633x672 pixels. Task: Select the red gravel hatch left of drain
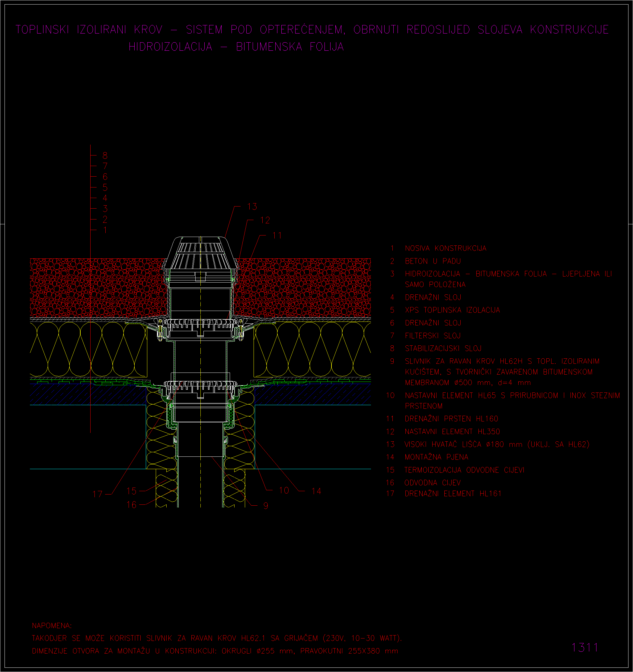point(98,288)
